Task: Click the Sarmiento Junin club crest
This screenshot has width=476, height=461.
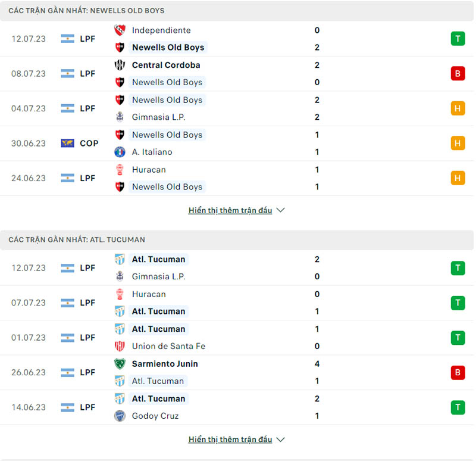Action: point(119,363)
